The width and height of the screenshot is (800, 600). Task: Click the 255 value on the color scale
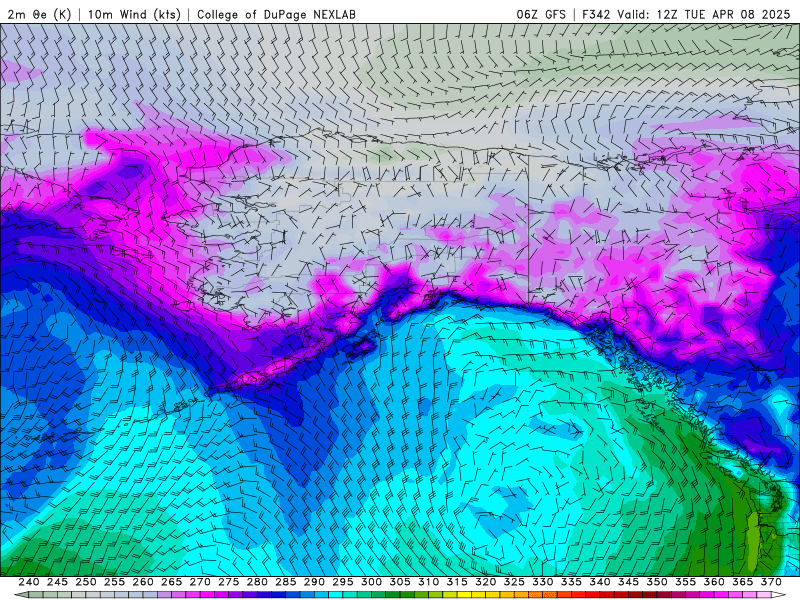pyautogui.click(x=114, y=582)
